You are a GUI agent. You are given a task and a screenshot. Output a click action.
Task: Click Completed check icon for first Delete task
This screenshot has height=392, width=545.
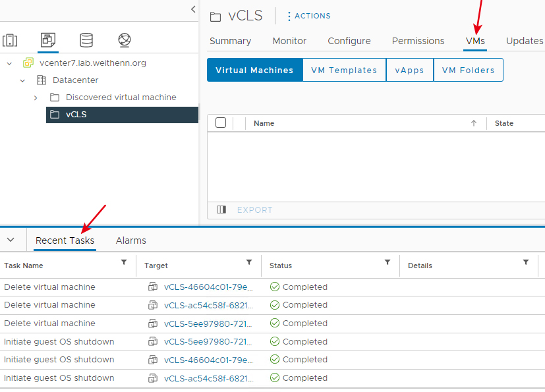click(x=275, y=287)
